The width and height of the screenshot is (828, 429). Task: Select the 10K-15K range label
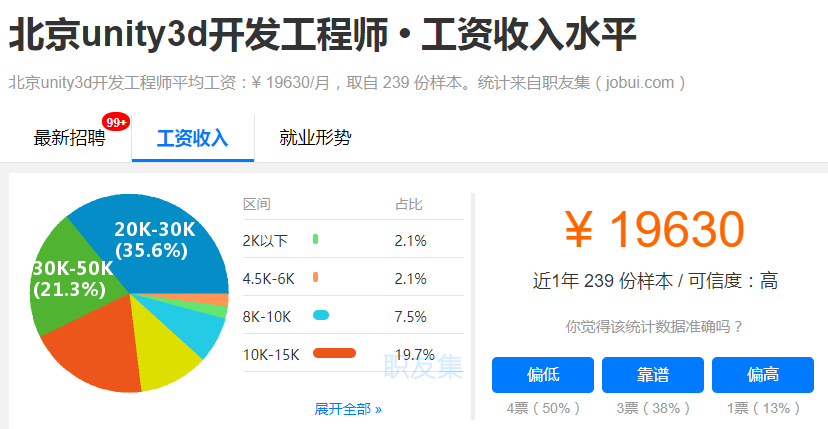pyautogui.click(x=271, y=355)
